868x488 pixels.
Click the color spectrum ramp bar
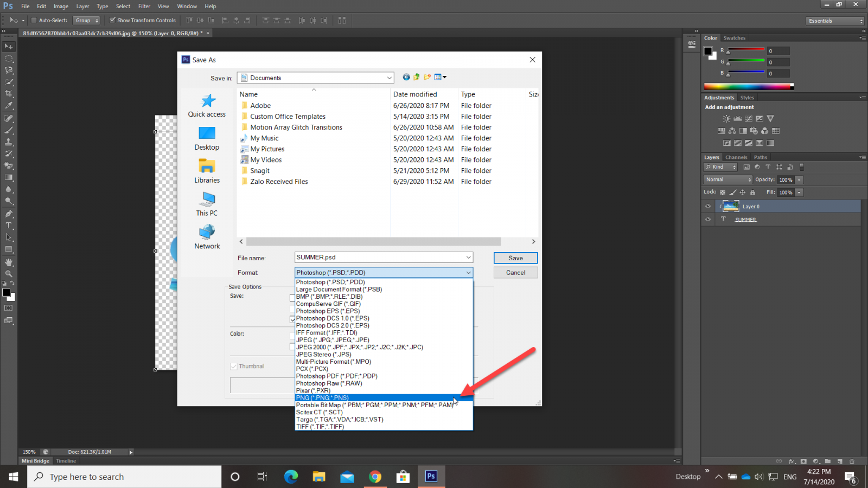(748, 86)
